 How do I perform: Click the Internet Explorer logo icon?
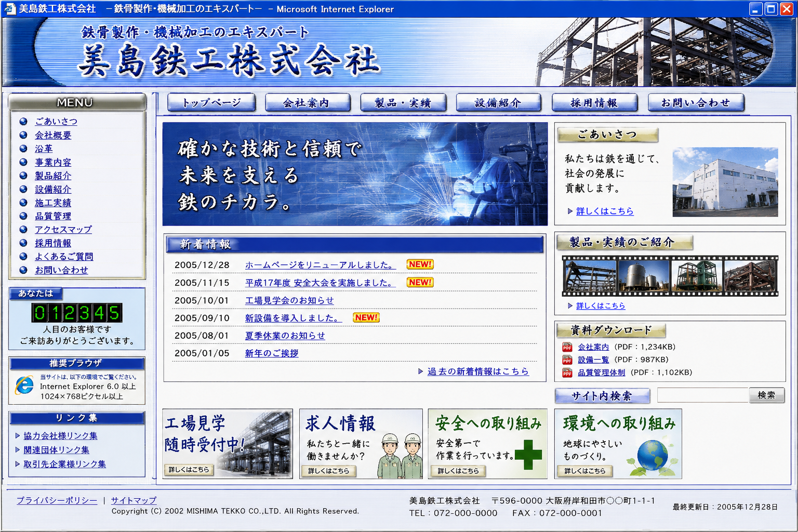point(24,385)
